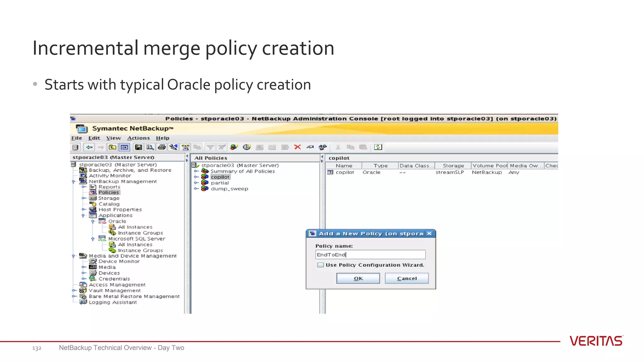Click the red X Delete toolbar icon
This screenshot has width=644, height=362.
pos(297,147)
